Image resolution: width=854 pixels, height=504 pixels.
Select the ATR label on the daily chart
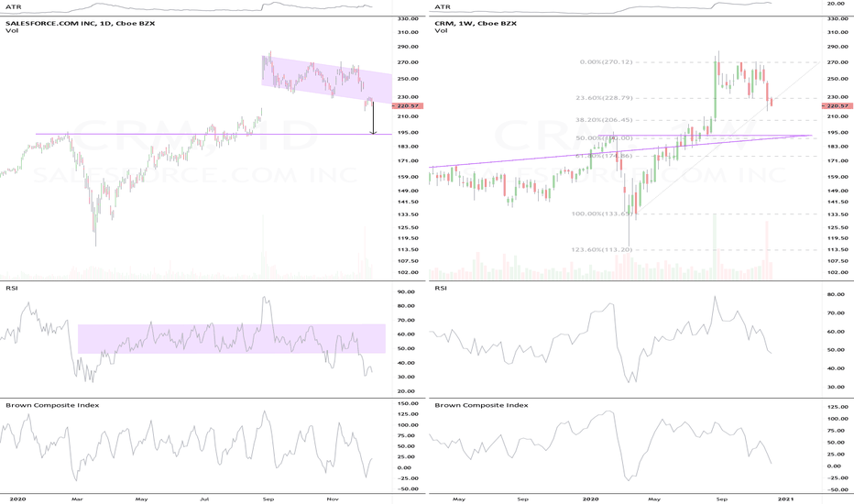14,7
